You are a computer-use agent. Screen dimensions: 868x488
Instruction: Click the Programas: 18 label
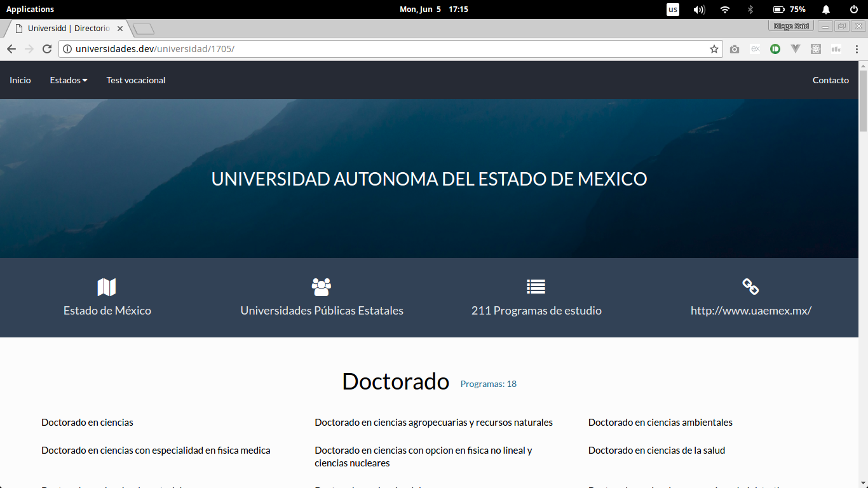click(489, 384)
